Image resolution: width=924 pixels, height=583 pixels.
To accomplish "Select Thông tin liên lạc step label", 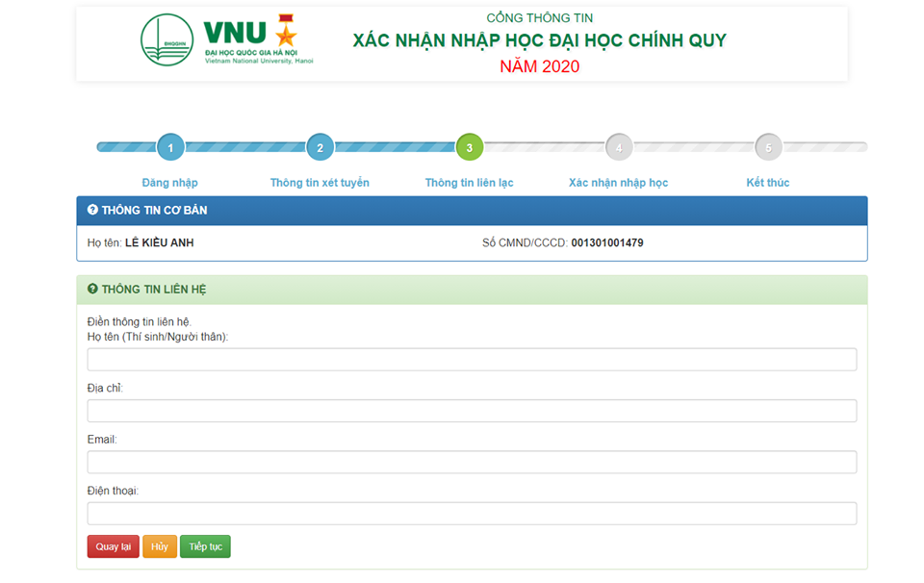I will (x=469, y=183).
